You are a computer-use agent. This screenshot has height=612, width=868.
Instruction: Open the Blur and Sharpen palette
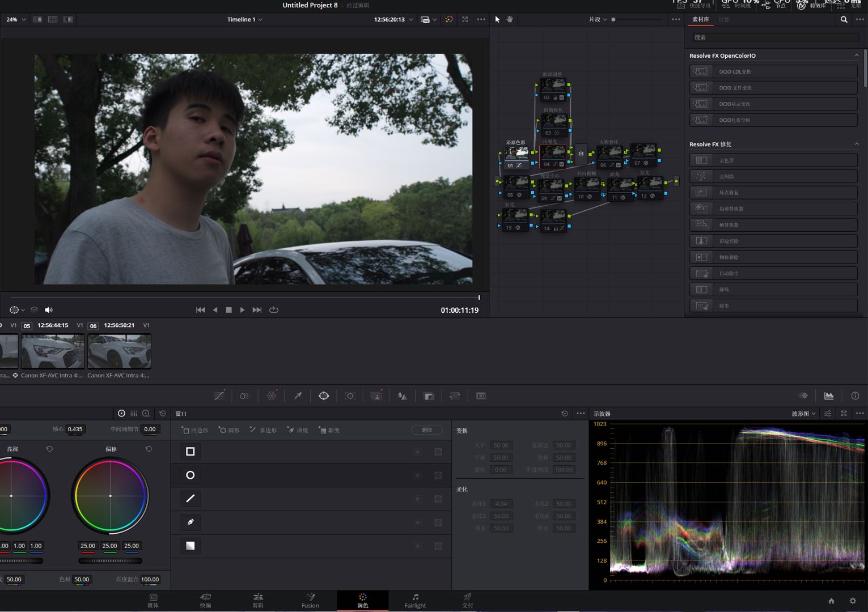402,396
